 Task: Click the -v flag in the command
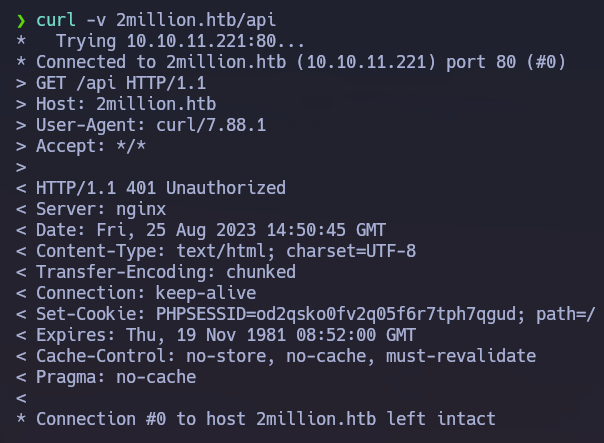coord(96,21)
